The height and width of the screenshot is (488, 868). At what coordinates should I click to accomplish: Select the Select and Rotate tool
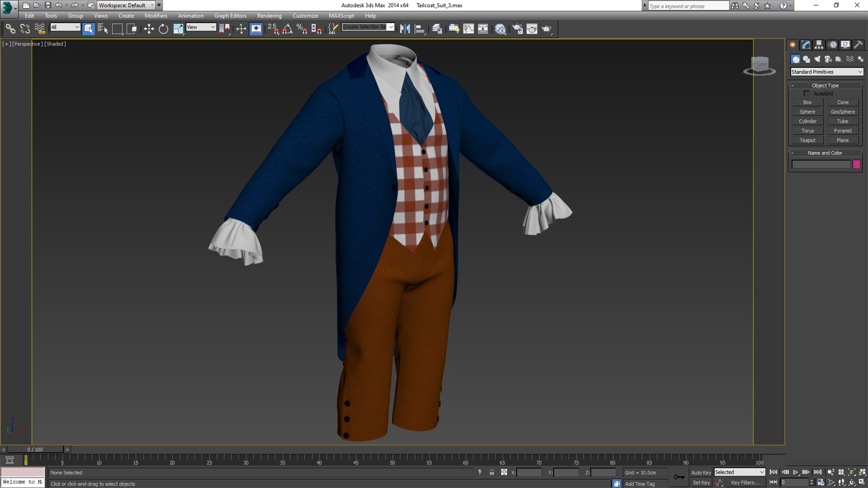(x=163, y=29)
